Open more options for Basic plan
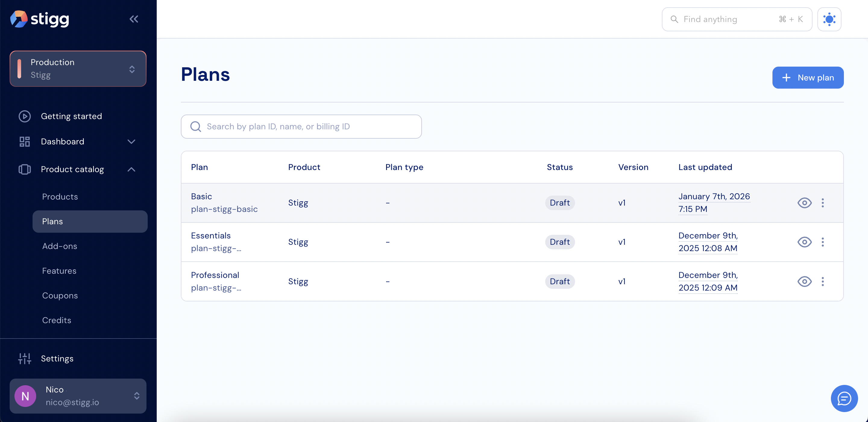The image size is (868, 422). [x=822, y=203]
